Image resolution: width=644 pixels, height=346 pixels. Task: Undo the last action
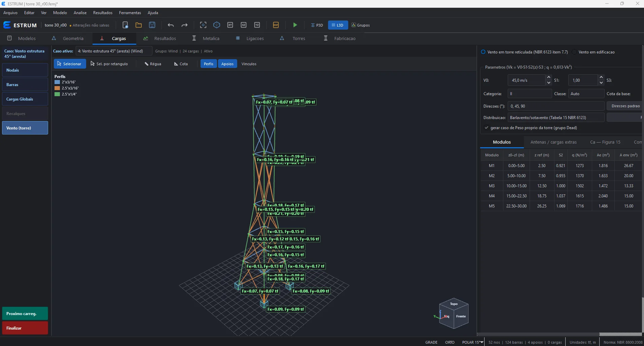click(171, 25)
